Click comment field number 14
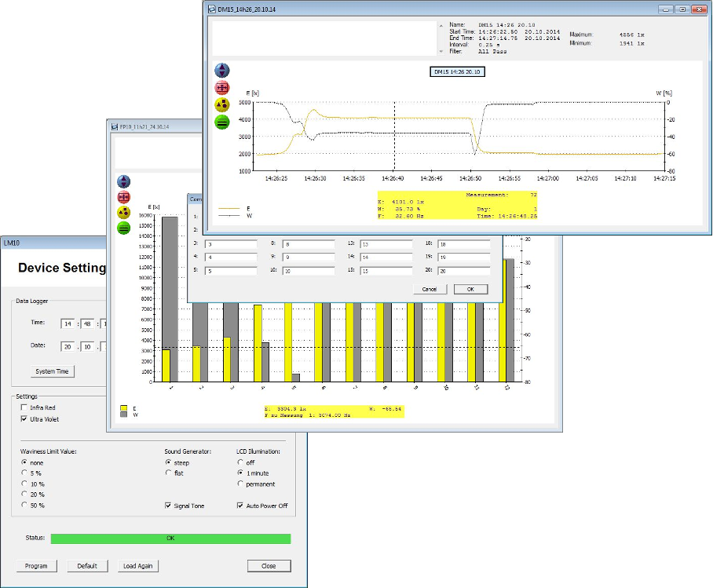Image resolution: width=713 pixels, height=588 pixels. (386, 257)
